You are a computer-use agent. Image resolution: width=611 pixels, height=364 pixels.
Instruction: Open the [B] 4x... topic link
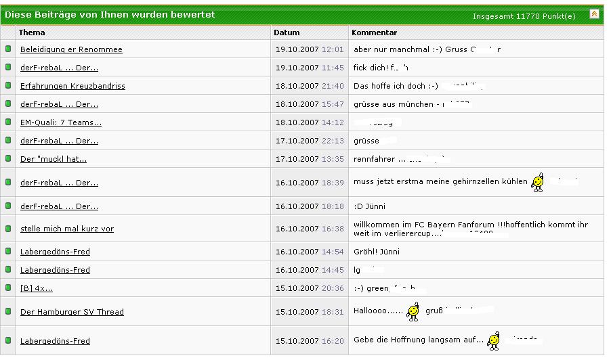coord(37,288)
